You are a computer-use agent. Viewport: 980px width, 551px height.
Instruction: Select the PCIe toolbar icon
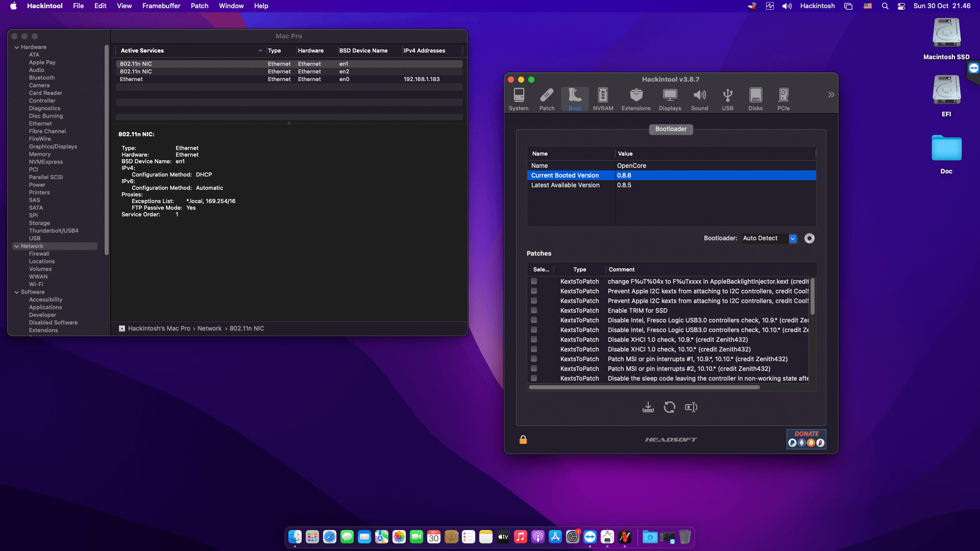(783, 99)
